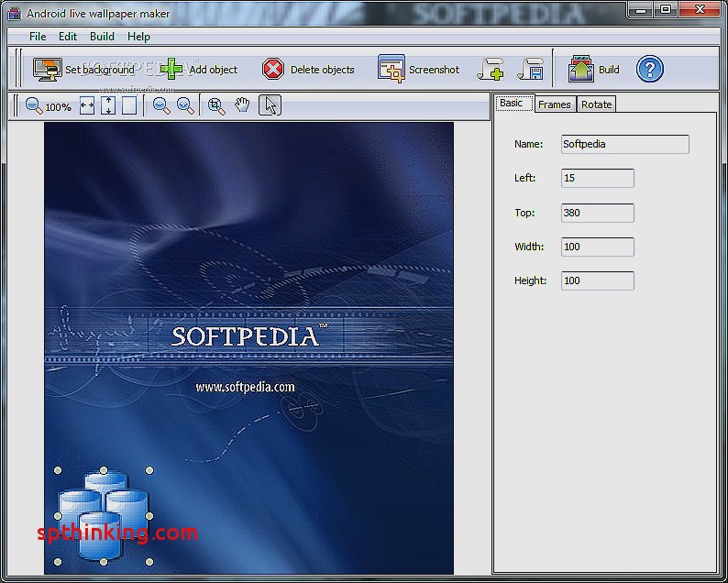This screenshot has width=728, height=583.
Task: Select the hand pan tool
Action: pos(242,105)
